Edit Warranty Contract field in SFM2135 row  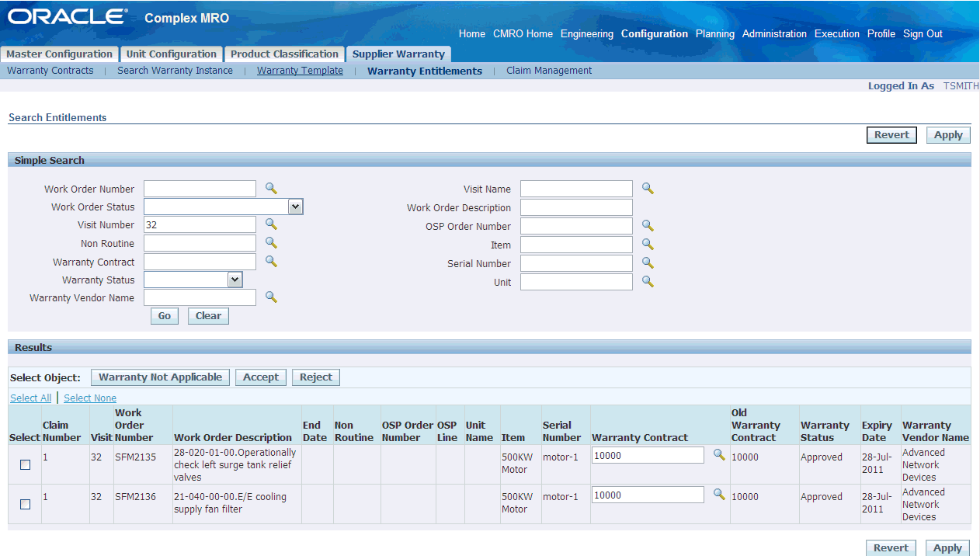pyautogui.click(x=648, y=455)
